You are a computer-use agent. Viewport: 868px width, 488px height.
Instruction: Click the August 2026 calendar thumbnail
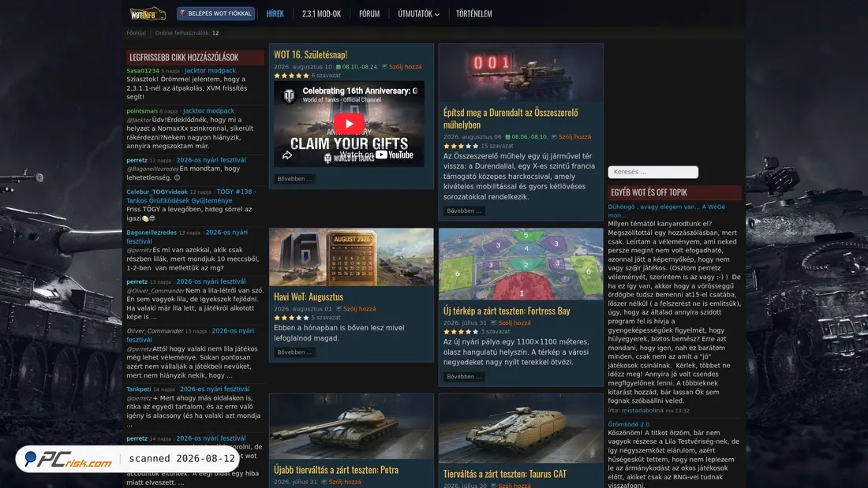(x=351, y=257)
